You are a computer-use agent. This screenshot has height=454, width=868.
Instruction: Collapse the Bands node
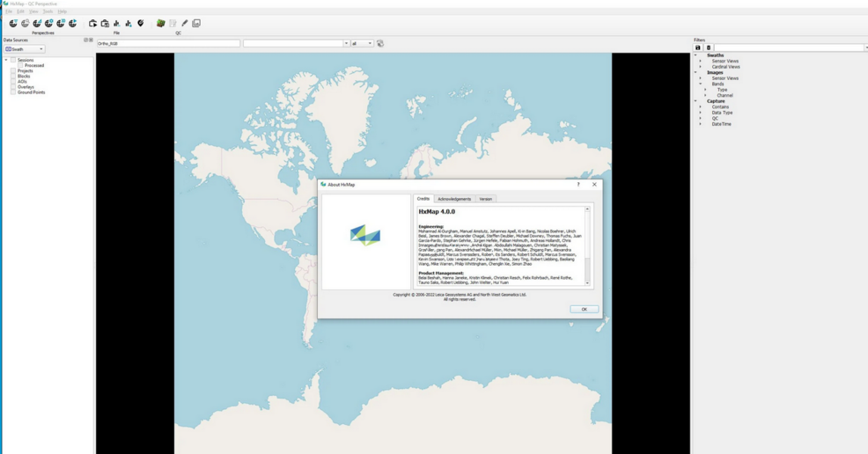[700, 84]
